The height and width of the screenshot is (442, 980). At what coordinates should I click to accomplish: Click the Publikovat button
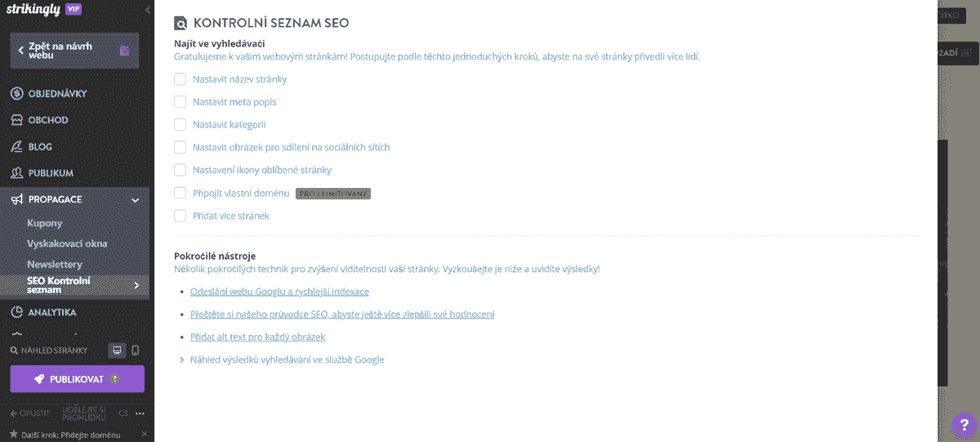(78, 379)
